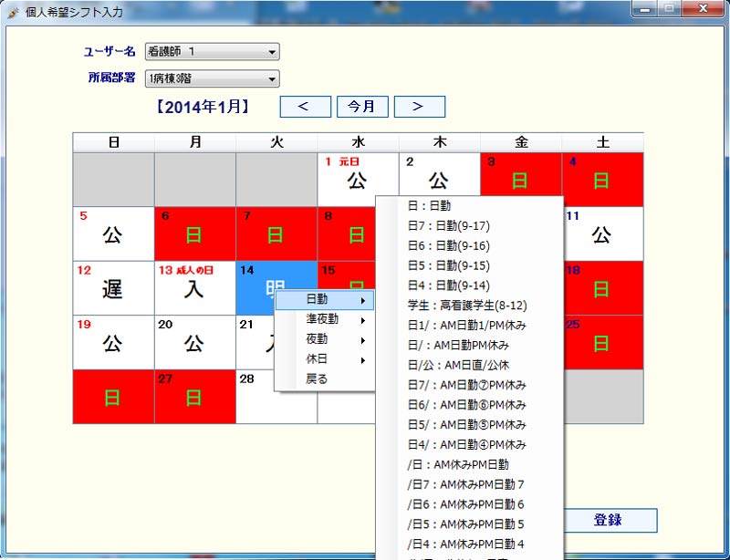Click the 今月 button
Screen dimensions: 730x560
(x=362, y=107)
